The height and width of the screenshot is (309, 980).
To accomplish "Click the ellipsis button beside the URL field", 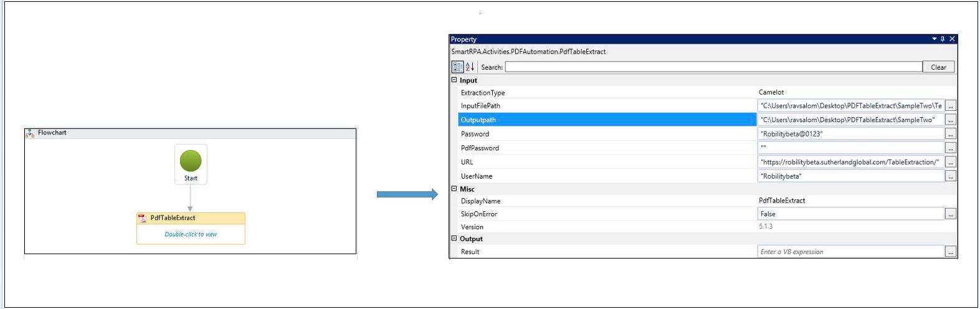I will coord(950,162).
